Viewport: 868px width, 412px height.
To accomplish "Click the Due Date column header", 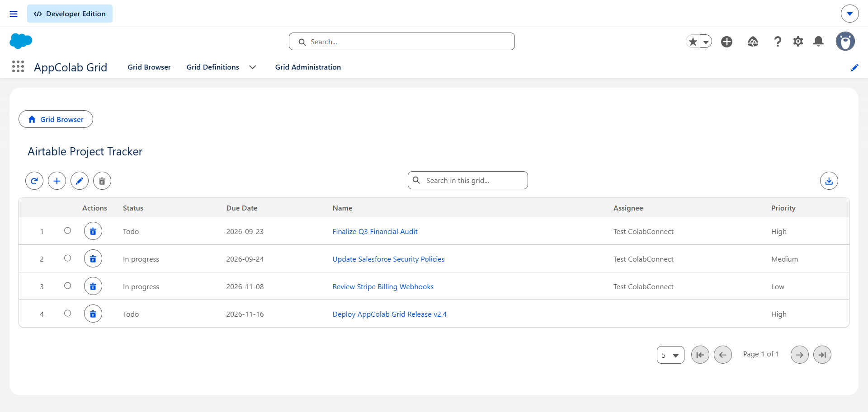I will (x=242, y=208).
